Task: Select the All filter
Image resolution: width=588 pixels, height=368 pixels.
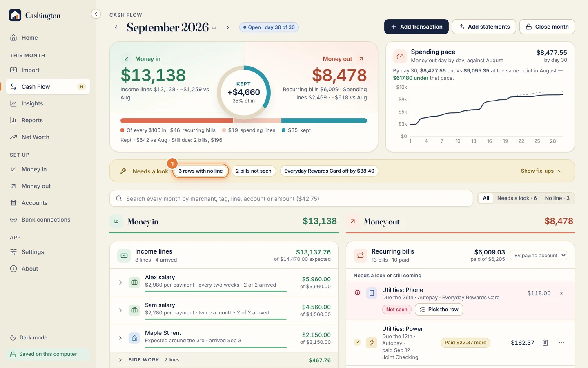Action: tap(486, 198)
